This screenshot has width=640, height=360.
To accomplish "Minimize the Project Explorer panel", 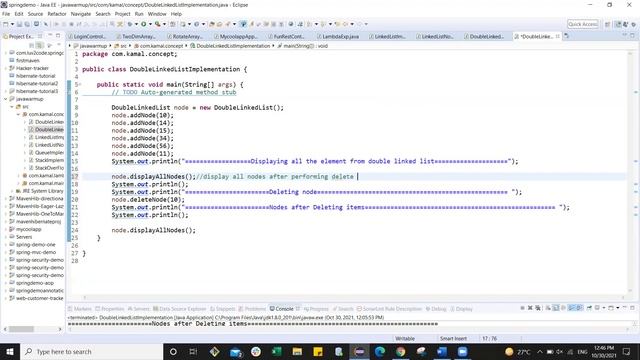I will point(50,36).
